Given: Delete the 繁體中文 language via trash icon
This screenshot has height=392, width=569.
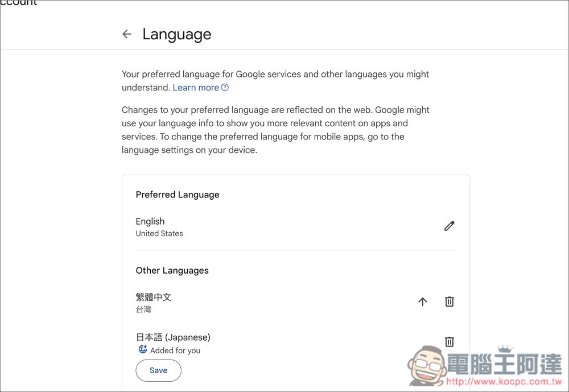Looking at the screenshot, I should 450,302.
